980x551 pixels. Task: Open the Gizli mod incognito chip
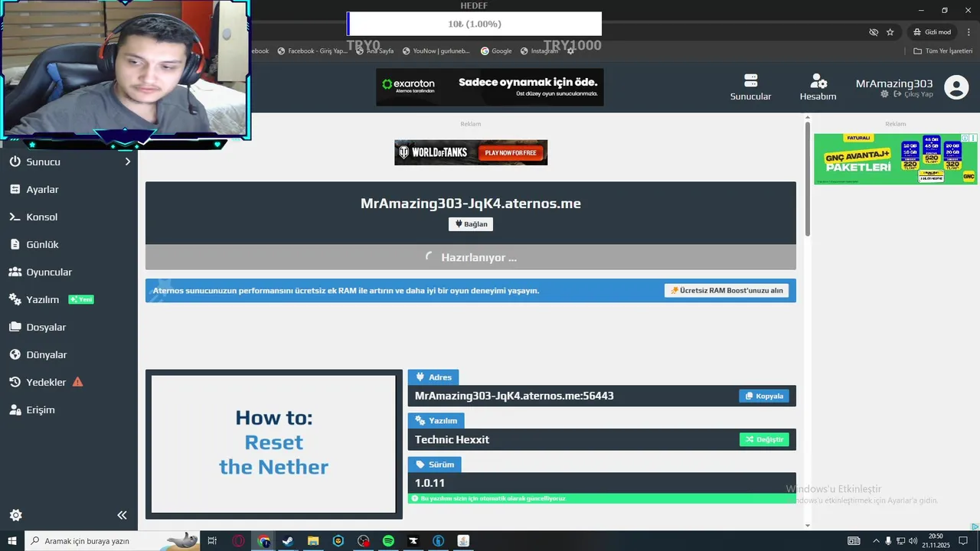[x=932, y=32]
